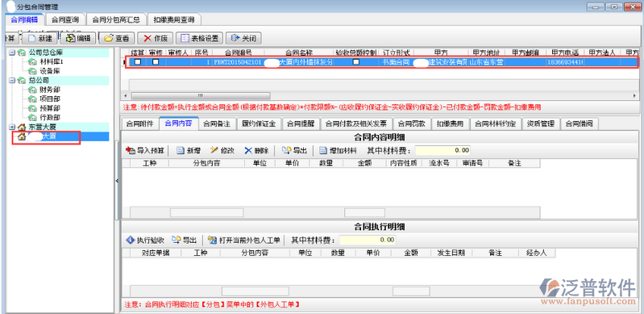Expand the 东营大厦 tree node
The image size is (644, 314).
pyautogui.click(x=11, y=128)
